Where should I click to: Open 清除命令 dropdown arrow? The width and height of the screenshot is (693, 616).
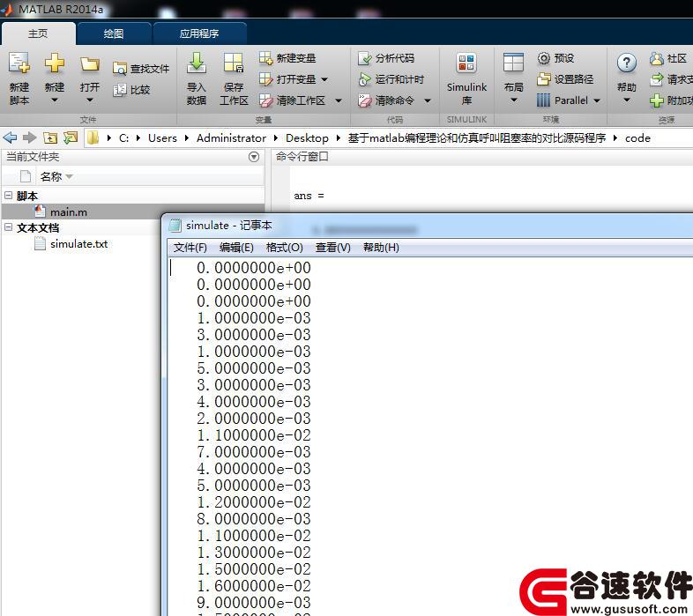tap(428, 100)
